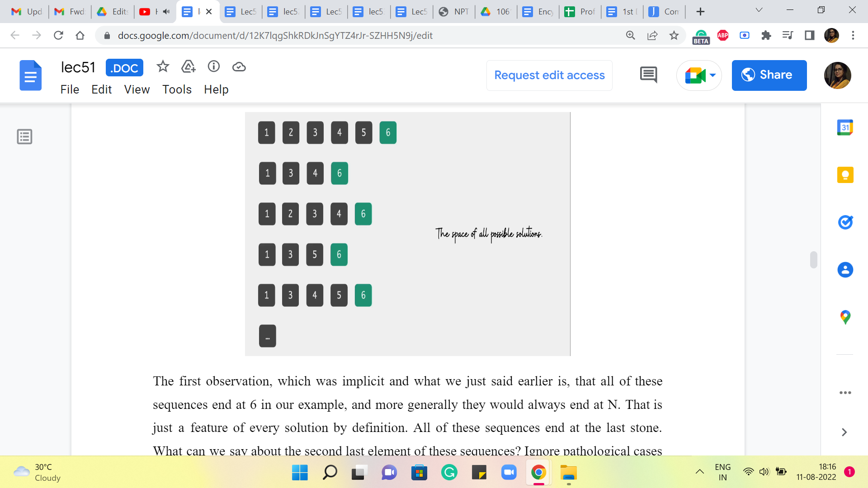Check the cloud document status icon

(239, 67)
